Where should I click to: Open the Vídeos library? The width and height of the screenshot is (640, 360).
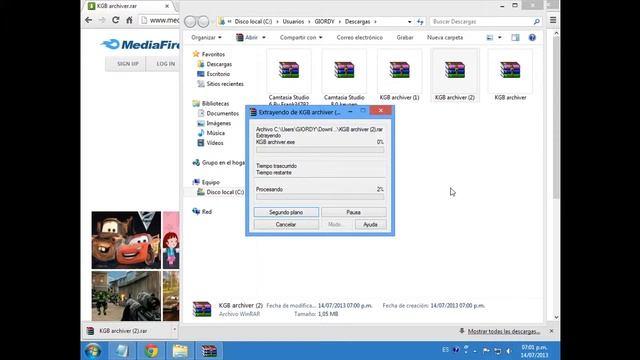214,143
